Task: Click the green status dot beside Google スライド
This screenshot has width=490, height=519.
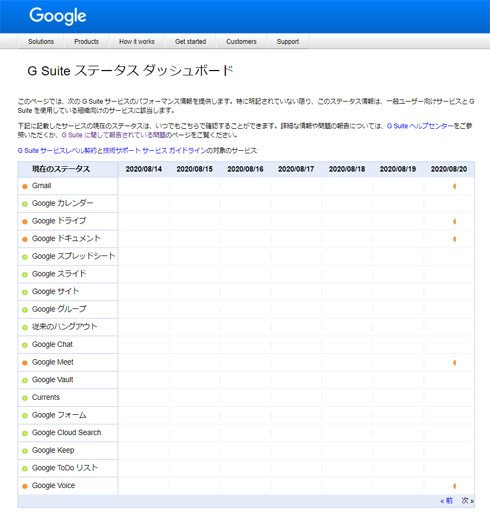Action: point(25,275)
